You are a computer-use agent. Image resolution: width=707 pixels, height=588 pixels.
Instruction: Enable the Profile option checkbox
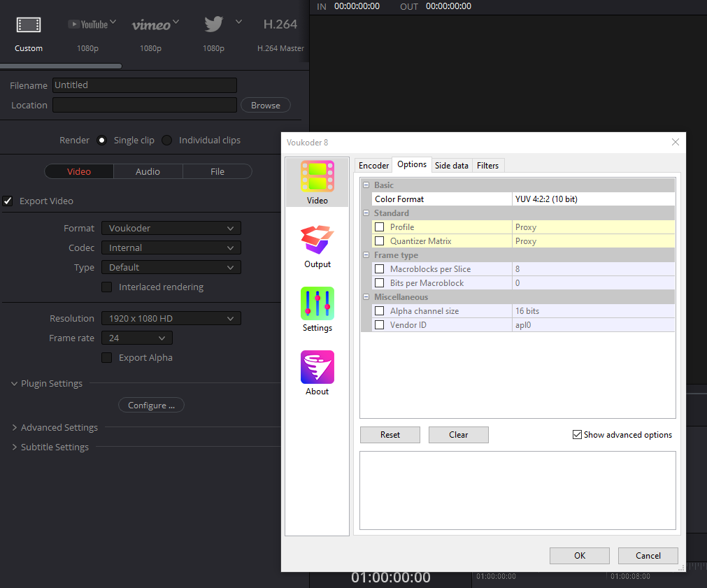[x=380, y=227]
